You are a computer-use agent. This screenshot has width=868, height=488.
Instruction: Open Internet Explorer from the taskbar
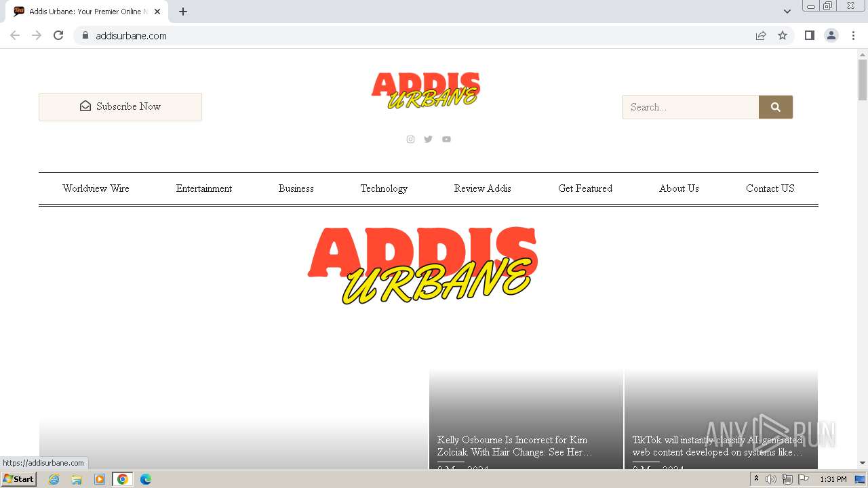pos(54,479)
